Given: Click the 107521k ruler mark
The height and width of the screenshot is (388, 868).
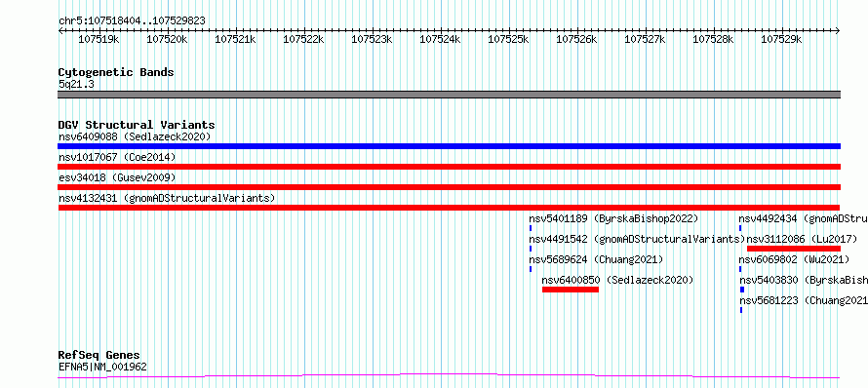Looking at the screenshot, I should tap(235, 39).
